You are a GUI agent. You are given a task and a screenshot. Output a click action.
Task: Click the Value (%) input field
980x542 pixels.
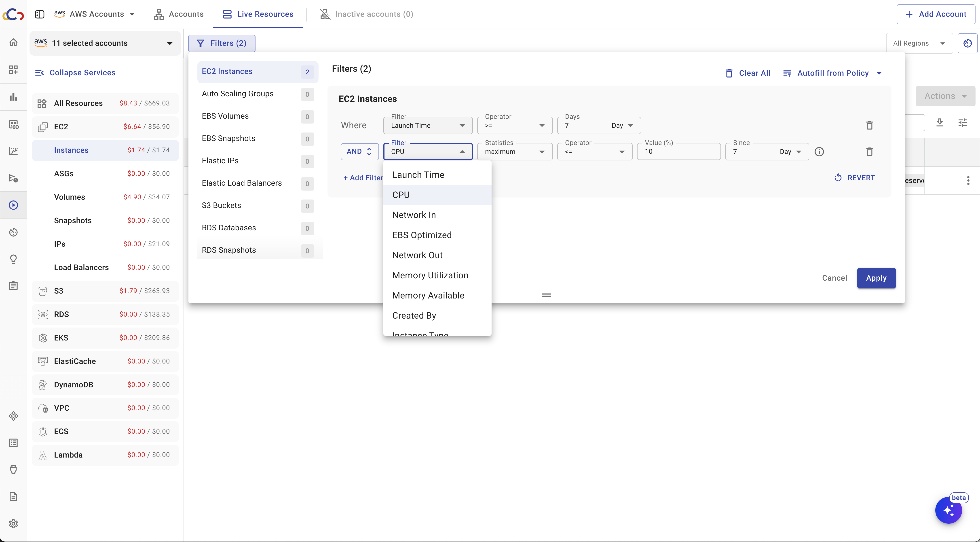pos(678,151)
